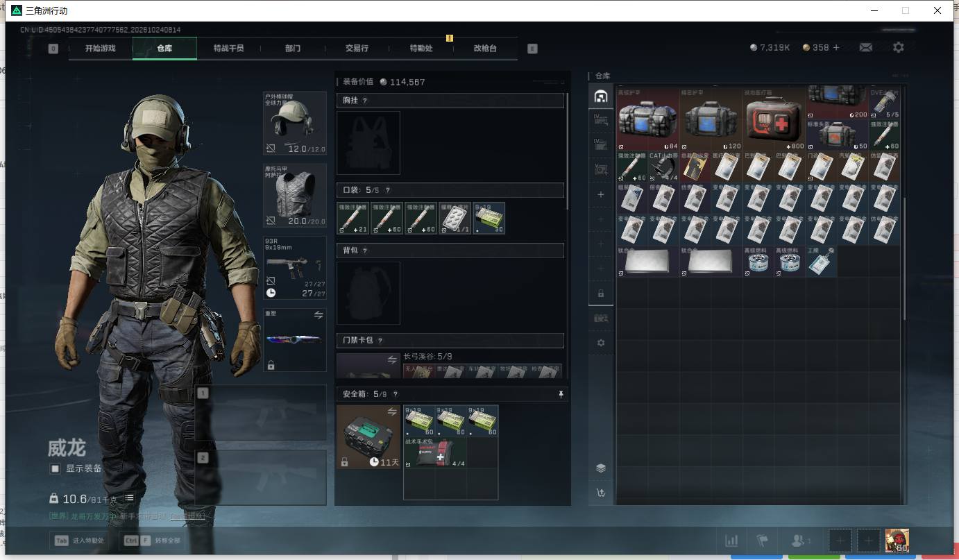This screenshot has height=560, width=959.
Task: Swap the safe box container
Action: 392,412
